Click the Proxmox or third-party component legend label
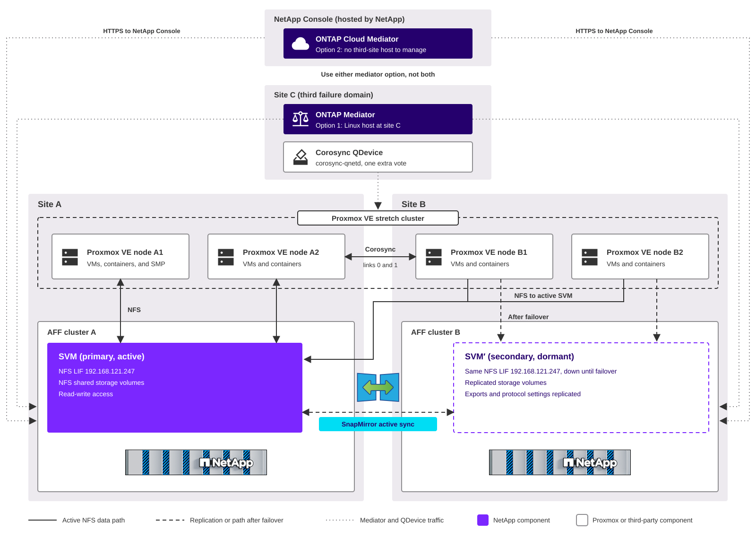Image resolution: width=756 pixels, height=539 pixels. (x=643, y=520)
